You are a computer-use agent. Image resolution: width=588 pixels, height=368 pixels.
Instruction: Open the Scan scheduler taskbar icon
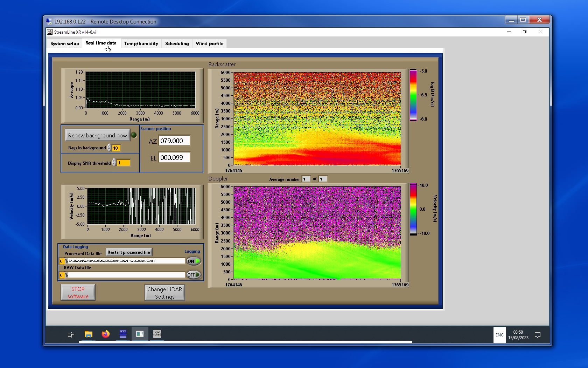pyautogui.click(x=157, y=334)
